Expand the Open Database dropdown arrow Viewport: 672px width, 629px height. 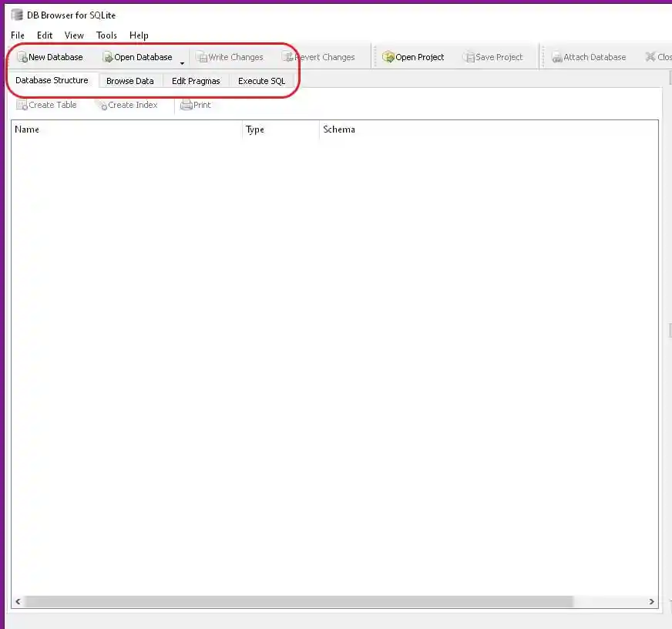click(x=182, y=63)
